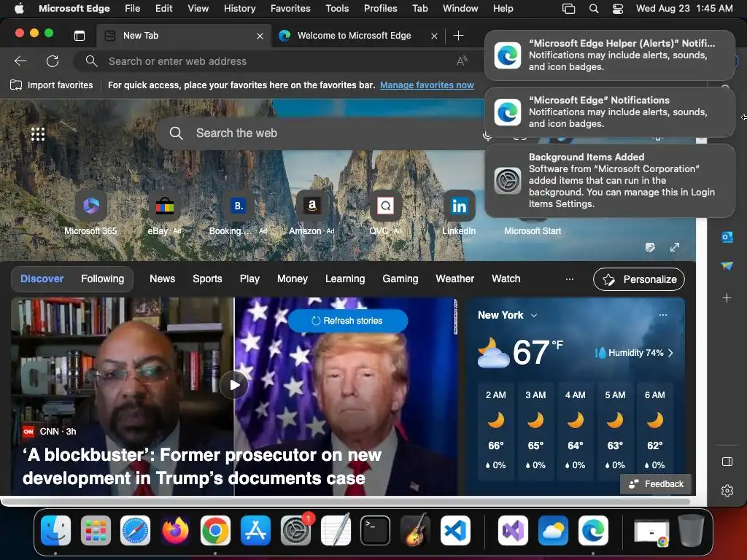747x560 pixels.
Task: Open the History menu
Action: tap(239, 9)
